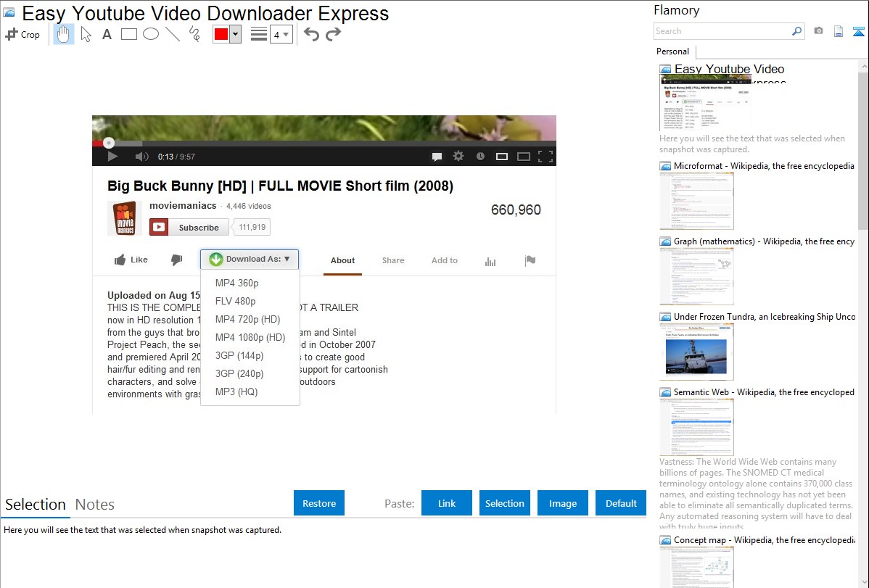Image resolution: width=869 pixels, height=588 pixels.
Task: Choose MP4 1080p (HD) download option
Action: click(x=250, y=337)
